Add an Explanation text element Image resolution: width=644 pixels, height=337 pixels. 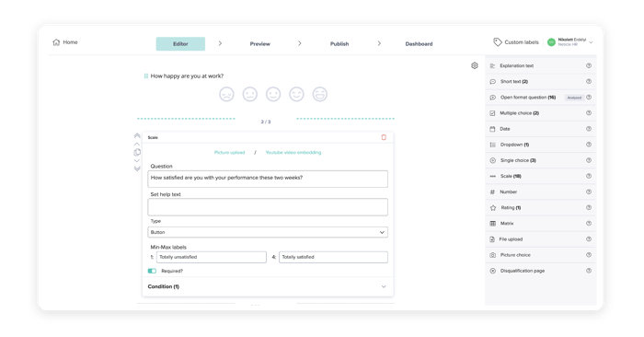pyautogui.click(x=541, y=65)
